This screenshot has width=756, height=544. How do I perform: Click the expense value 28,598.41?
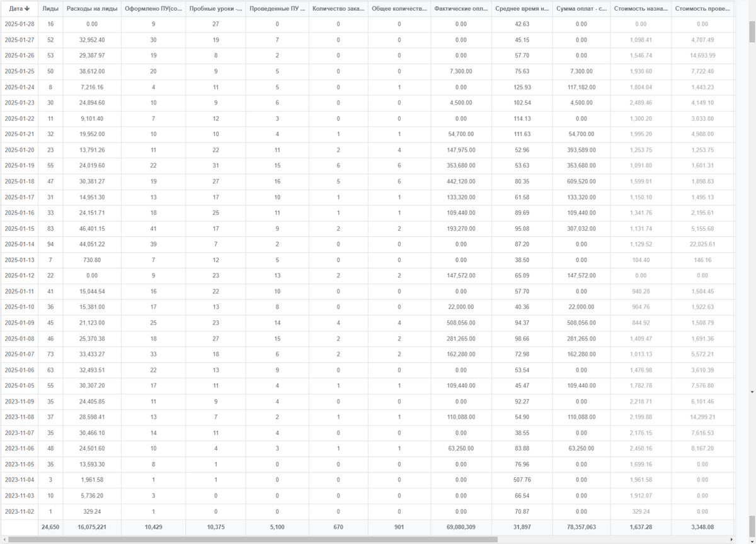(x=91, y=417)
